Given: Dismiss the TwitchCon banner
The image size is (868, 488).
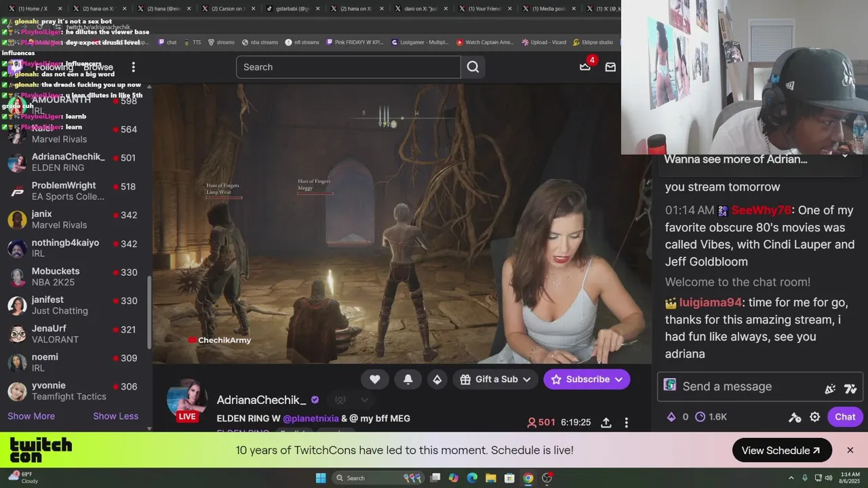Looking at the screenshot, I should 850,450.
